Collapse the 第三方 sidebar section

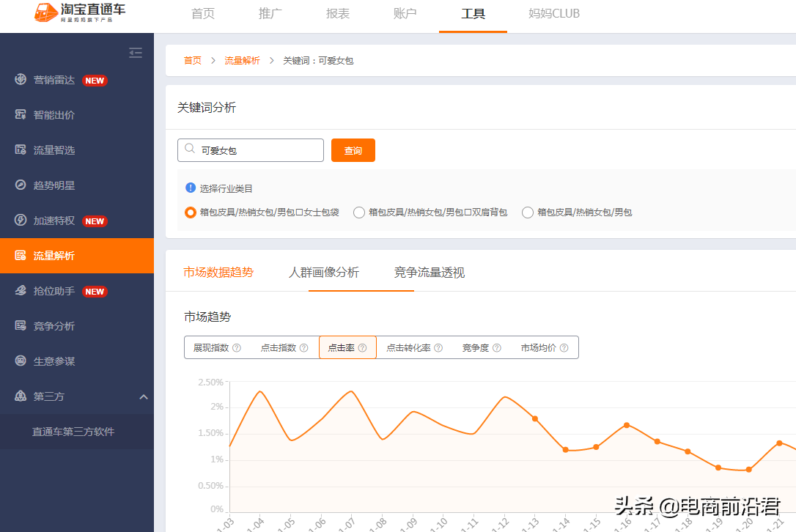tap(144, 396)
